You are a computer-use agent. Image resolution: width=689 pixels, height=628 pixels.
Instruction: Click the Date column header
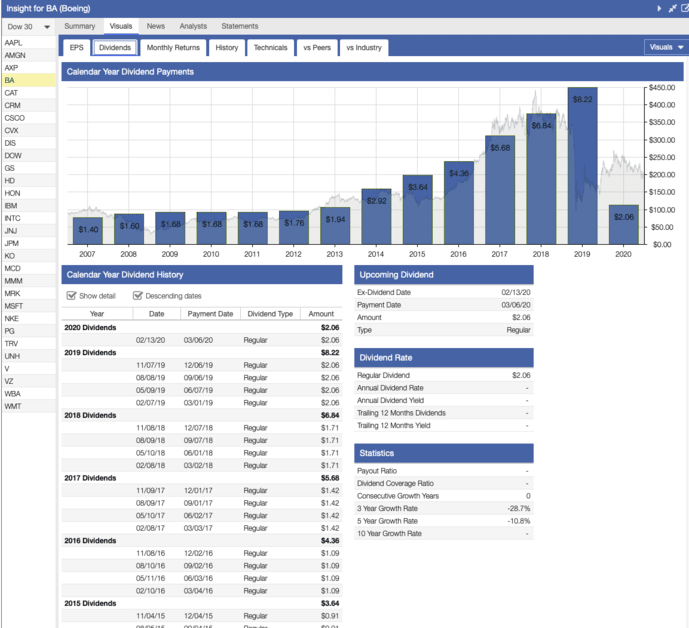click(x=156, y=314)
